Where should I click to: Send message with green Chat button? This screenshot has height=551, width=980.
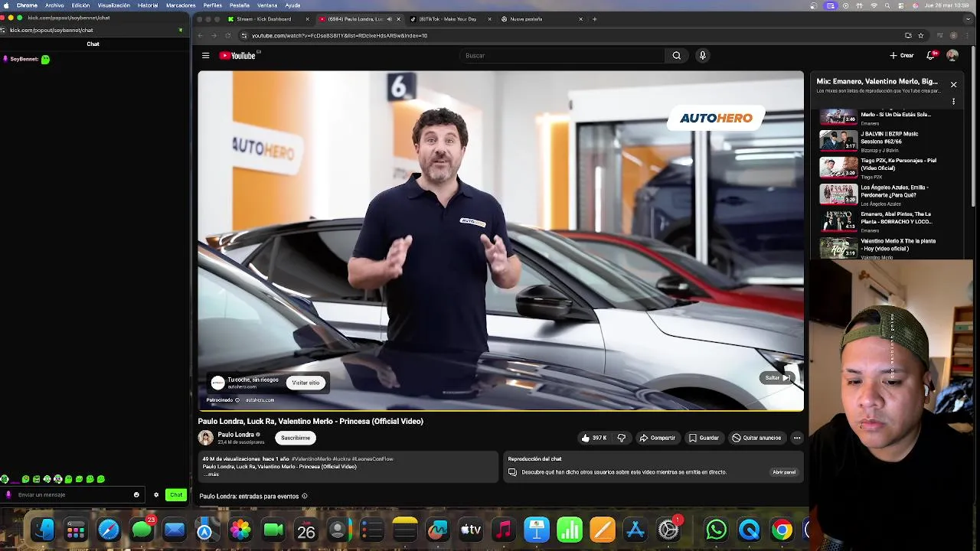click(x=176, y=494)
